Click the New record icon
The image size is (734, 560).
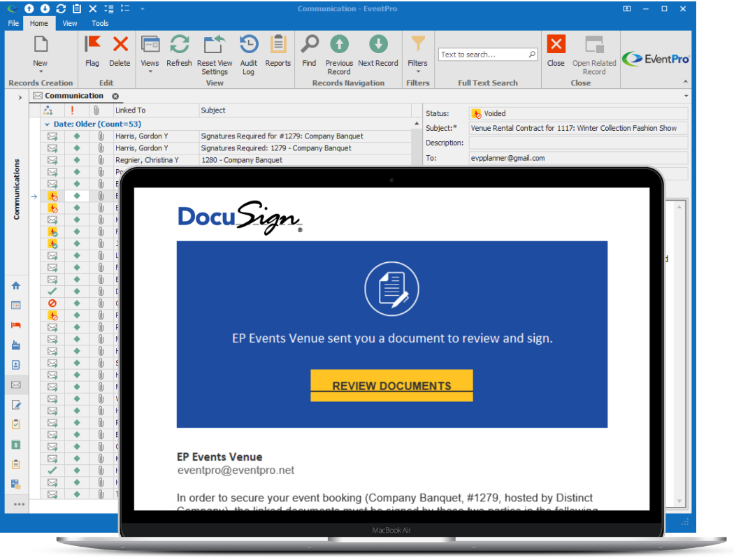41,45
